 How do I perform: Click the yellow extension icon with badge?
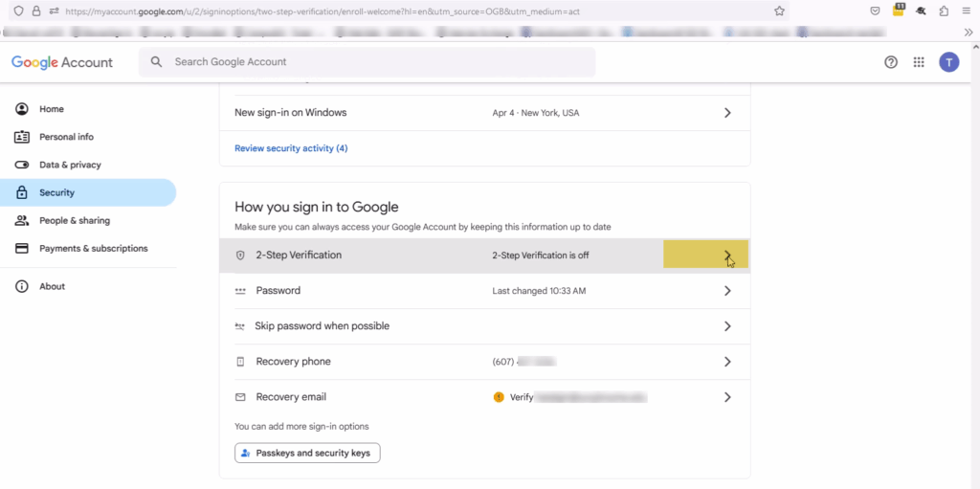[899, 10]
